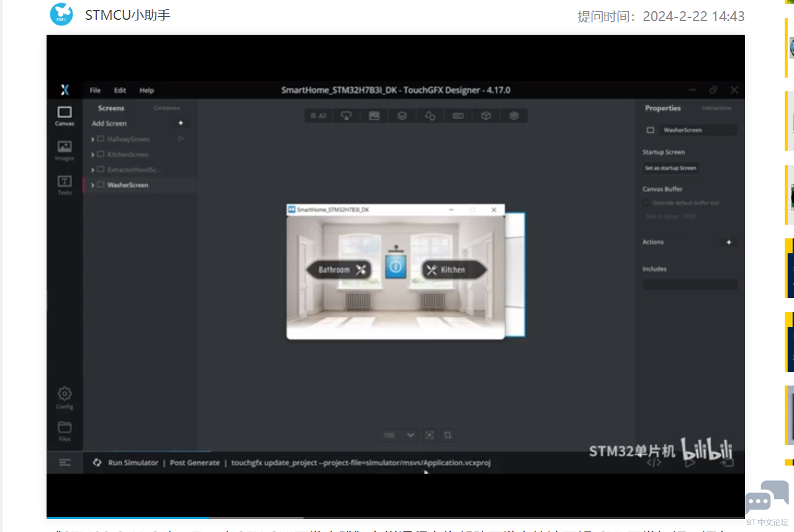Open the hamburger log menu at bottom-left
This screenshot has width=794, height=532.
click(65, 462)
